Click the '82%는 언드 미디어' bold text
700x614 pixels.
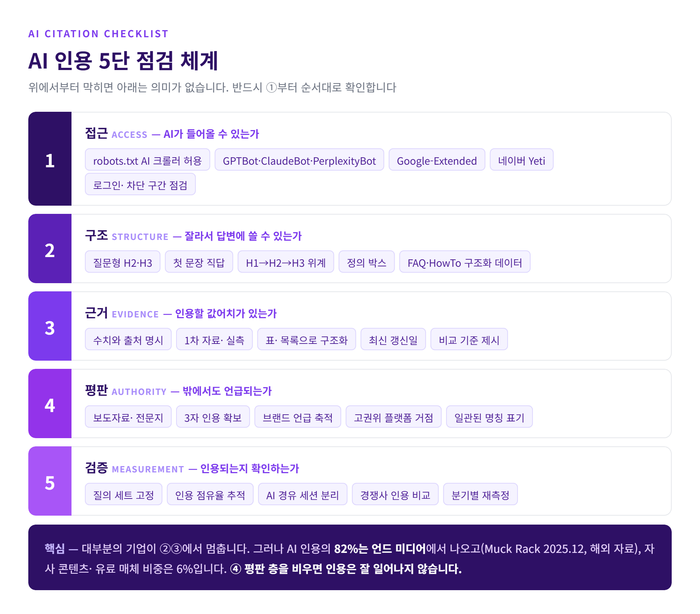coord(380,548)
